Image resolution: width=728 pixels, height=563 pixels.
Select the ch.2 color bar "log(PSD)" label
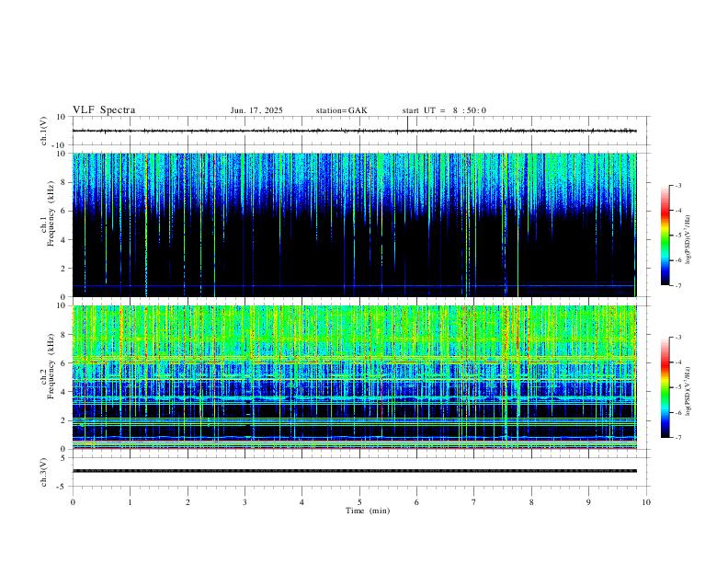pos(688,391)
